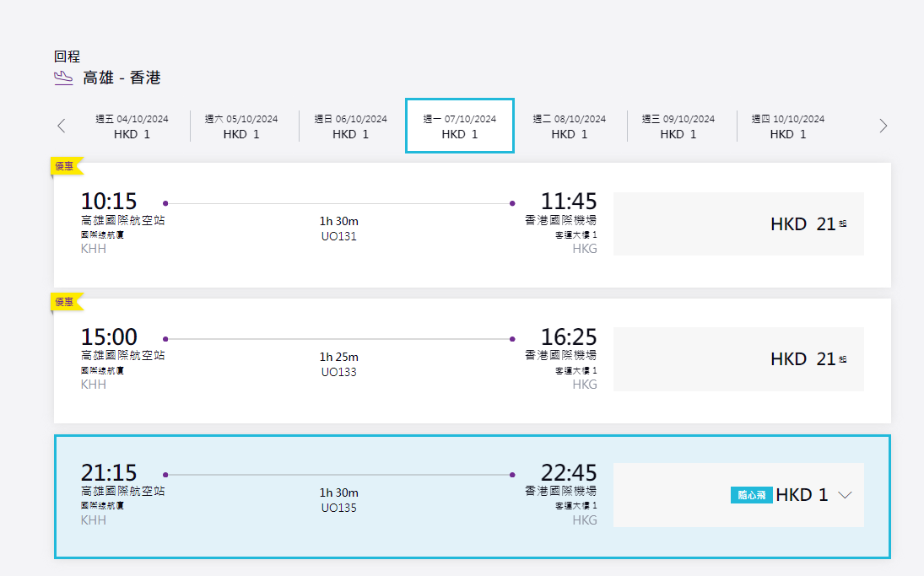This screenshot has height=576, width=924.
Task: Show later dates with the right arrow
Action: [883, 127]
